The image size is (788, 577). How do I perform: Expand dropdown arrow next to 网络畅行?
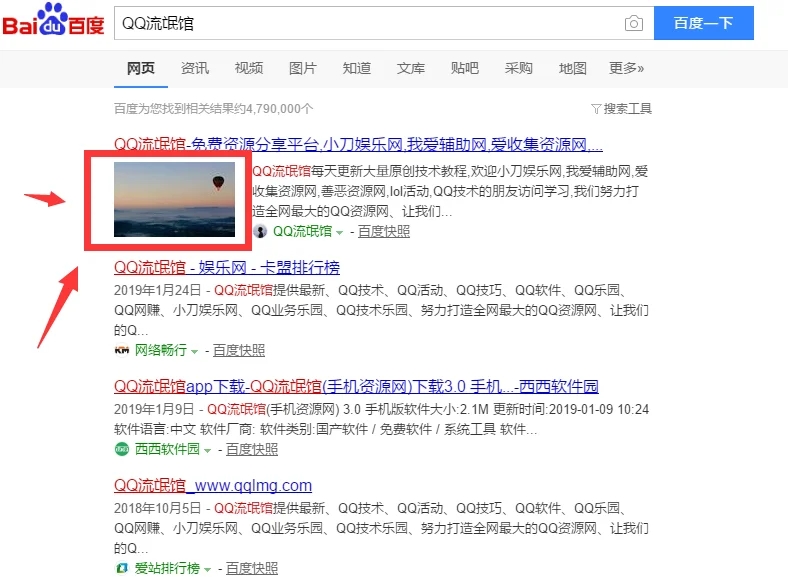click(194, 351)
